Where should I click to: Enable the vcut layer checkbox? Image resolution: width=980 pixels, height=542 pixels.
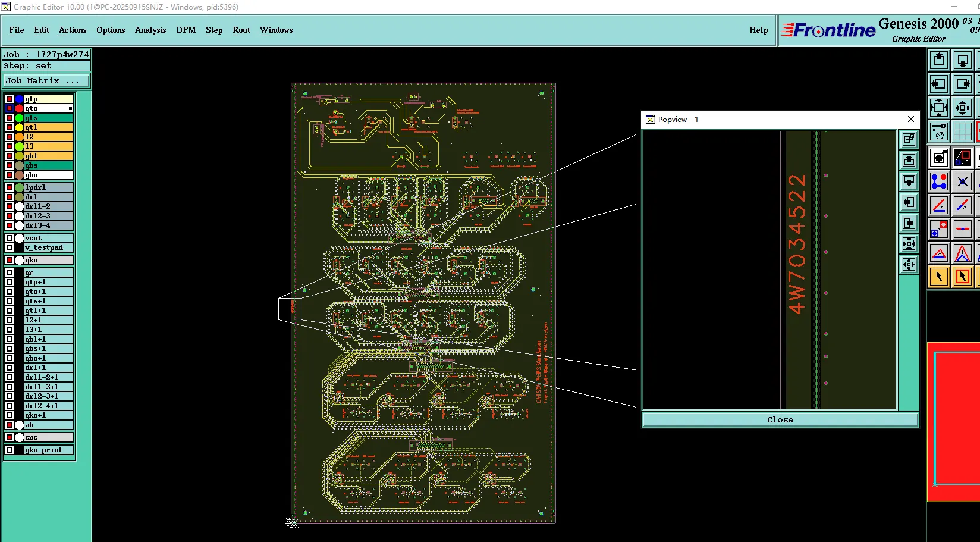(10, 238)
